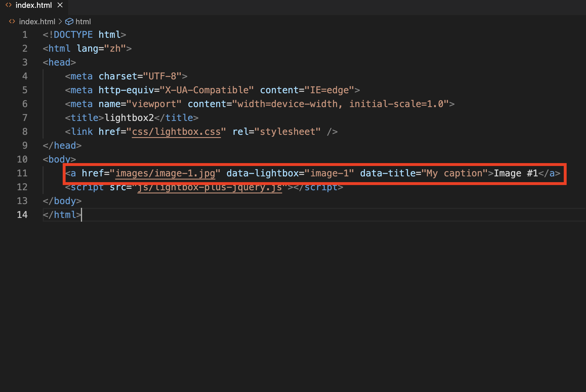Viewport: 586px width, 392px height.
Task: Click line number 11 in gutter
Action: point(22,173)
